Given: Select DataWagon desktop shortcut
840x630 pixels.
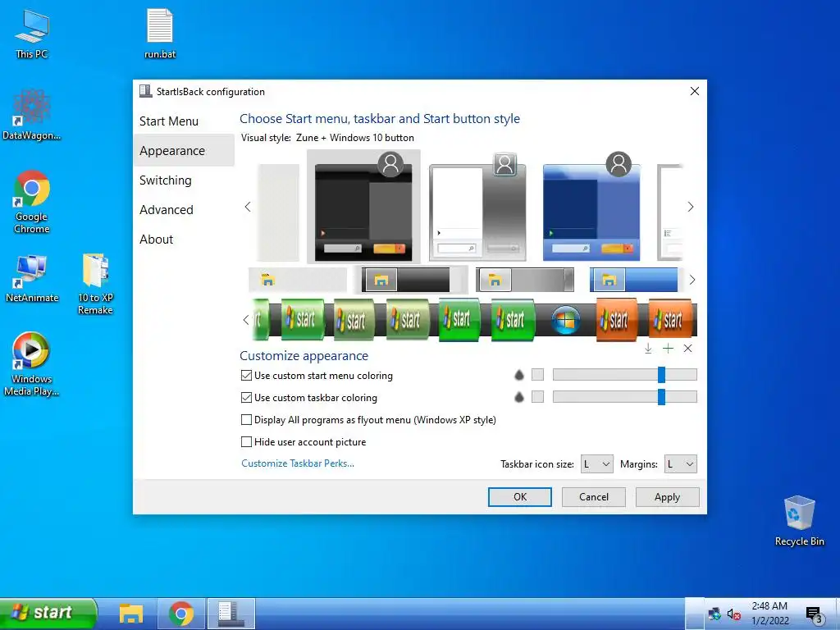Looking at the screenshot, I should pos(32,115).
